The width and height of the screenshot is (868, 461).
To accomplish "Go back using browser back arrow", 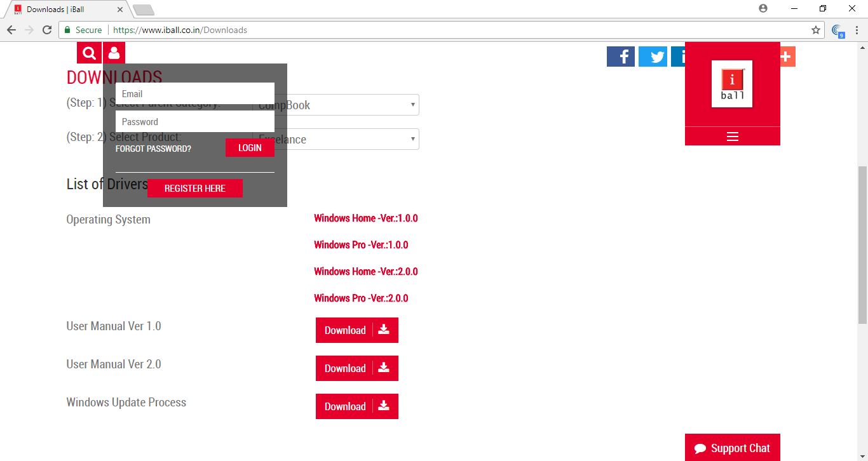I will tap(11, 30).
